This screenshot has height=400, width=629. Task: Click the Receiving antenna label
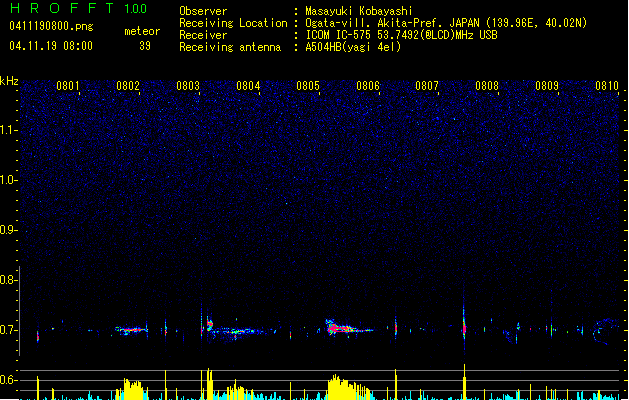point(230,47)
